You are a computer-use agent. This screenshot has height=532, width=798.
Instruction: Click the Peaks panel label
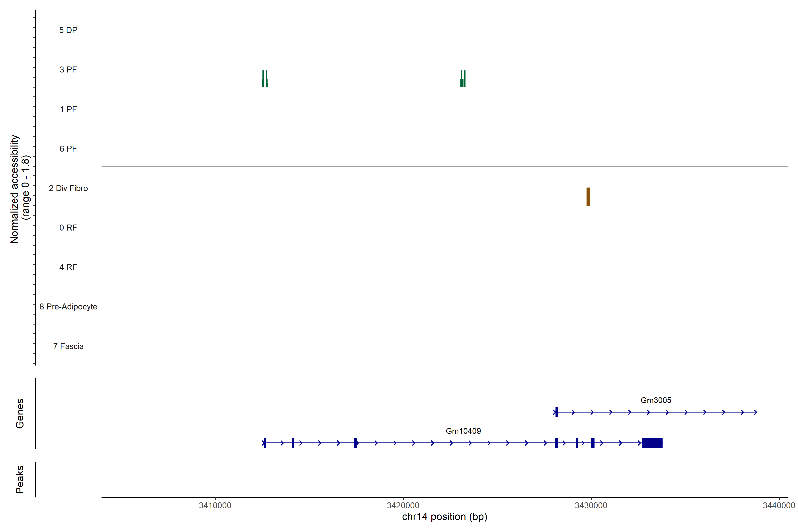pyautogui.click(x=20, y=479)
